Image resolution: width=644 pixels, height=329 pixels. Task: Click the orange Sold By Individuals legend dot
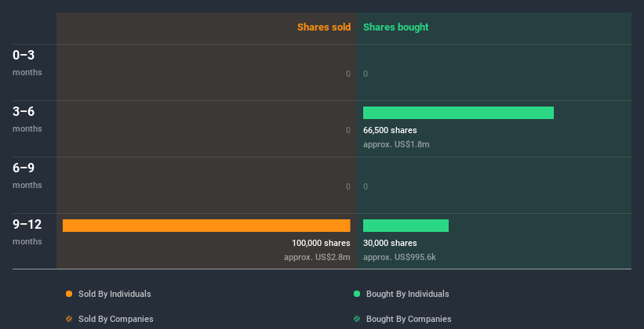tap(69, 294)
